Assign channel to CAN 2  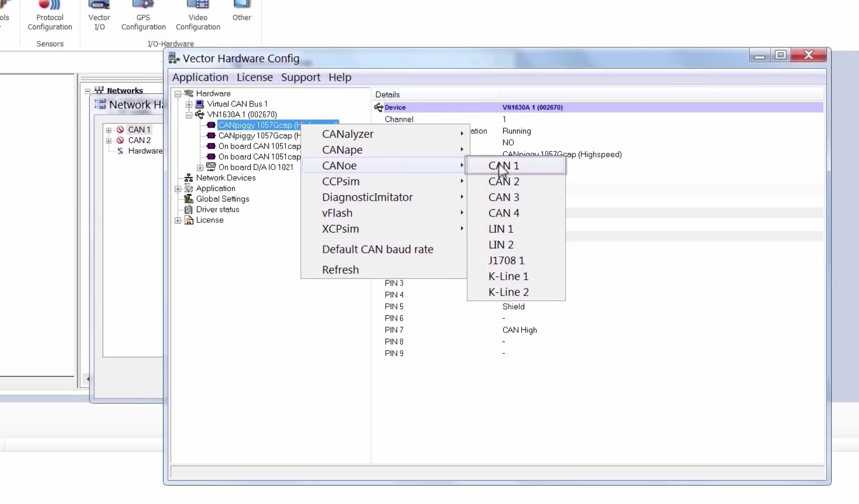point(516,181)
